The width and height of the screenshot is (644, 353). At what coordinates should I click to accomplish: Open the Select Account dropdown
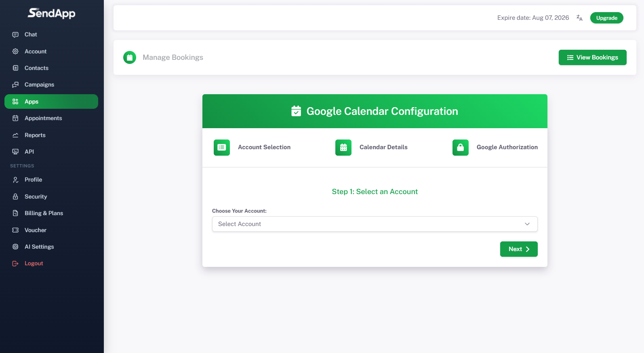pos(375,224)
